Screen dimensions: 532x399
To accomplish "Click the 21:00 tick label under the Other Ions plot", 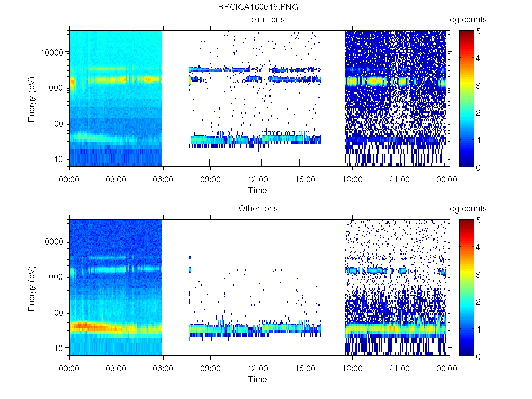I will (x=400, y=368).
